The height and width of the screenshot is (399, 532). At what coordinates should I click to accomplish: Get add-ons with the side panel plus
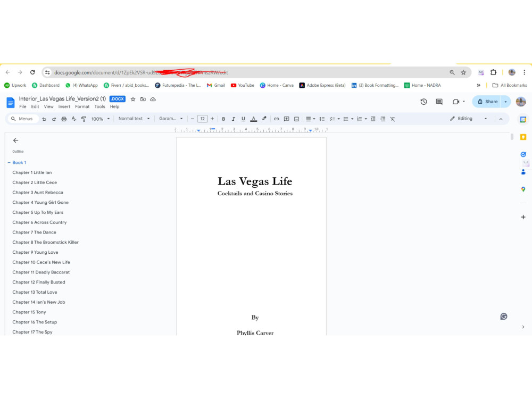[523, 217]
